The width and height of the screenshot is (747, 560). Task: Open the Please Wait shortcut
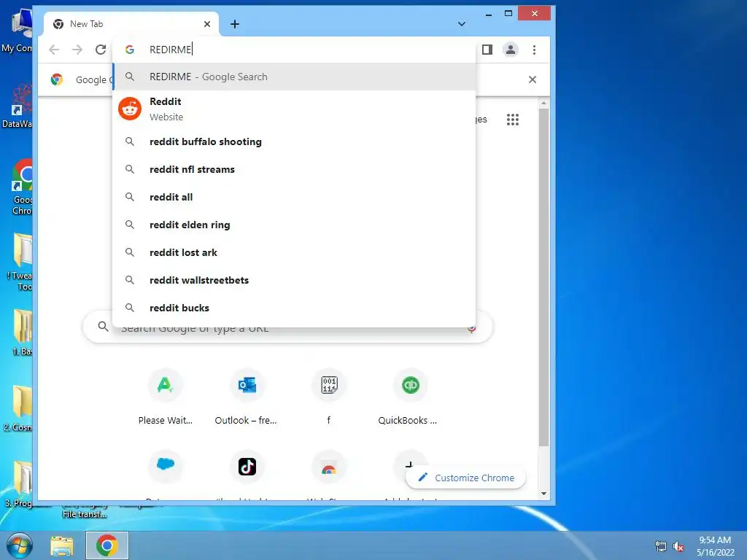[166, 396]
